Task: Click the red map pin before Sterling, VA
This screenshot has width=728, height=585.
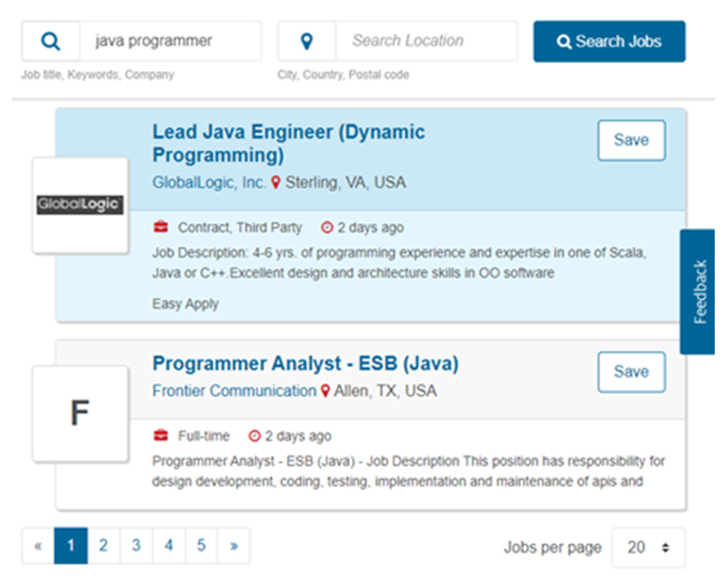Action: [x=276, y=182]
